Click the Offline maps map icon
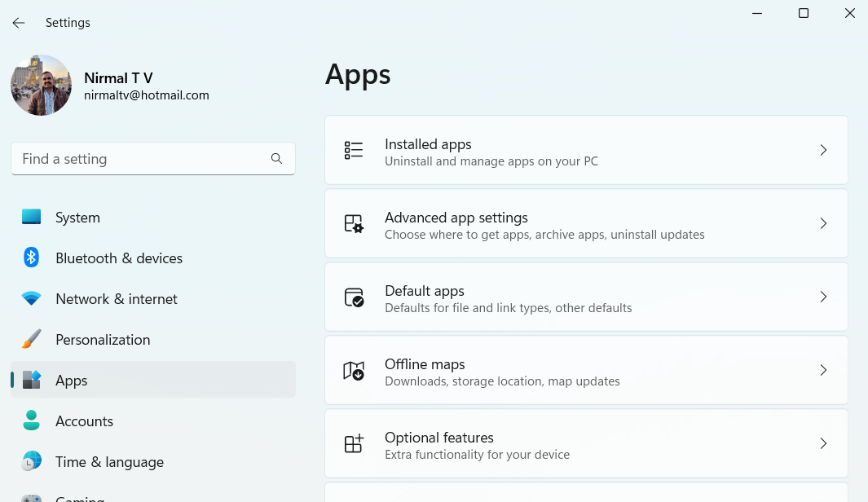868x502 pixels. click(x=354, y=370)
